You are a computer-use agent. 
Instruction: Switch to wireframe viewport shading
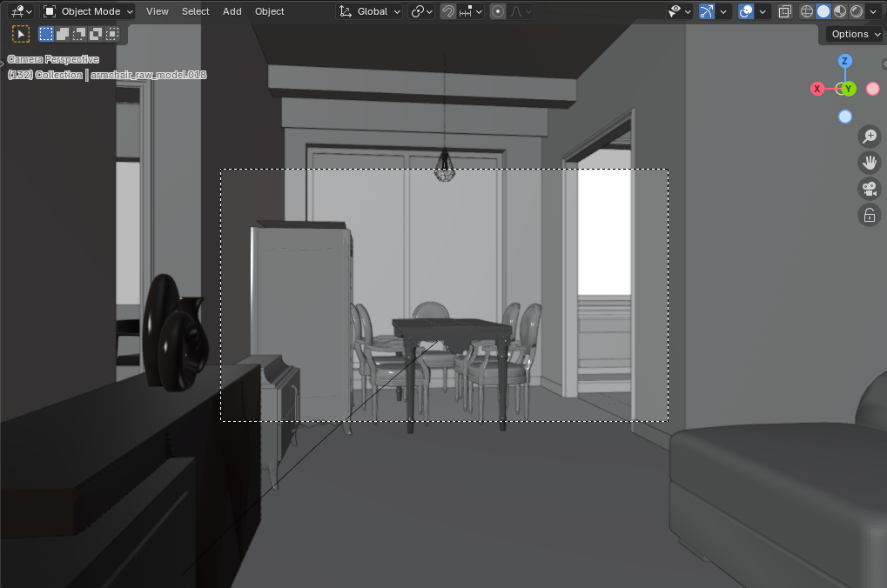(806, 11)
